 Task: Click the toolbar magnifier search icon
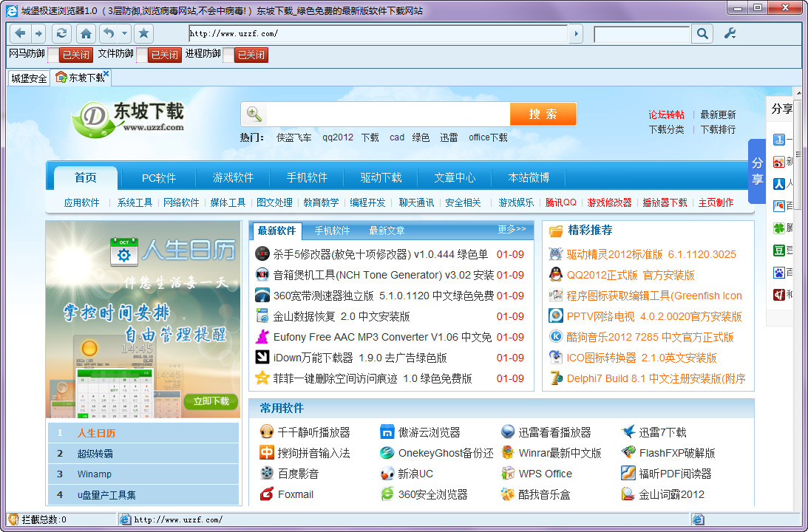click(702, 34)
